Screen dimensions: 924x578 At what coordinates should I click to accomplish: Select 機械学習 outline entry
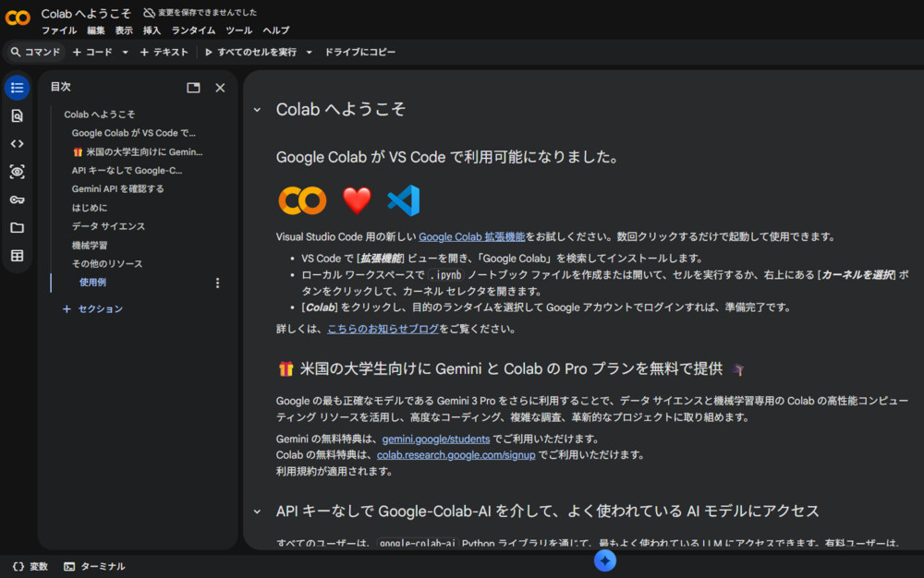(x=90, y=246)
